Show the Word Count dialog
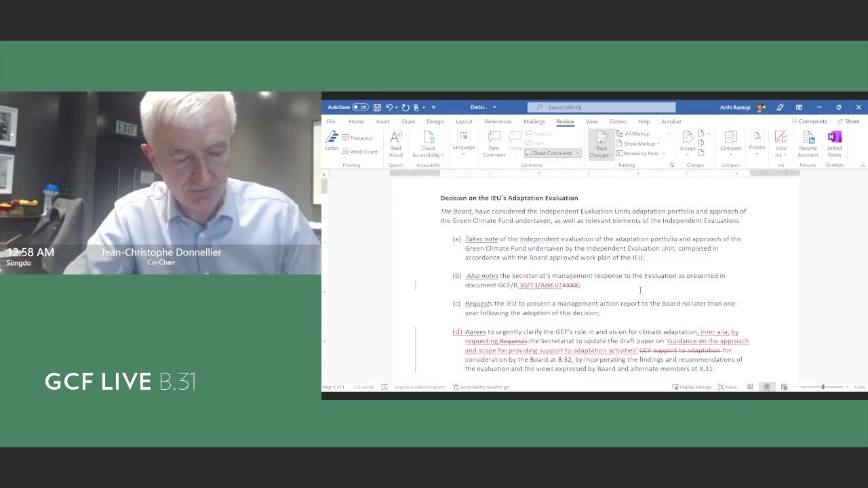868x488 pixels. [x=359, y=152]
